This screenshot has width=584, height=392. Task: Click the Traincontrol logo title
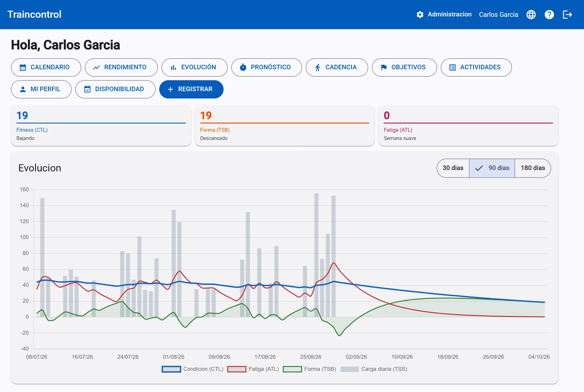point(34,15)
